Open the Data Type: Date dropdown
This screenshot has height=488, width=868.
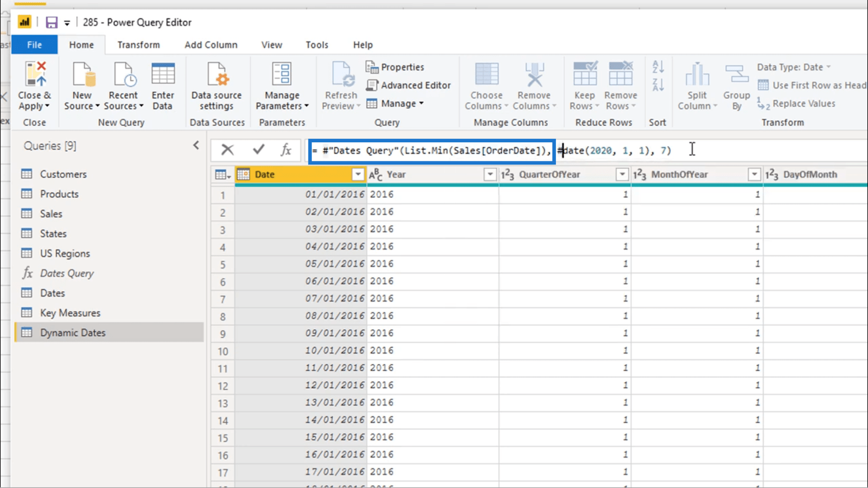click(794, 67)
